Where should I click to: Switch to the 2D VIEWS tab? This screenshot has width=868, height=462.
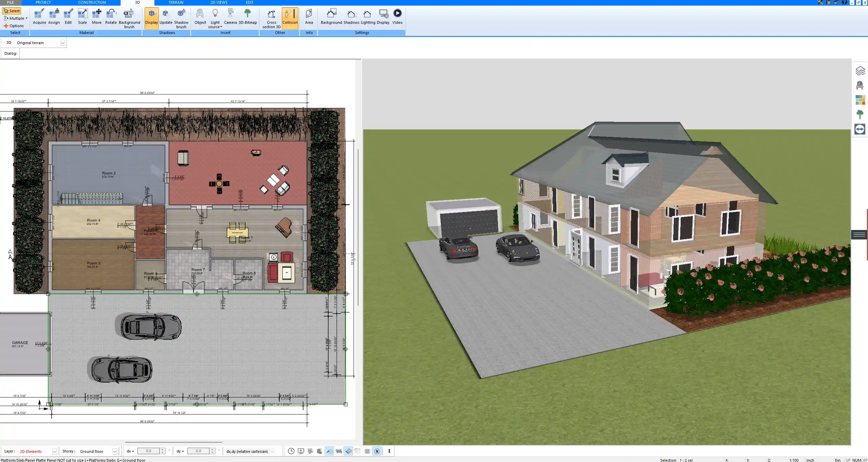[x=219, y=2]
